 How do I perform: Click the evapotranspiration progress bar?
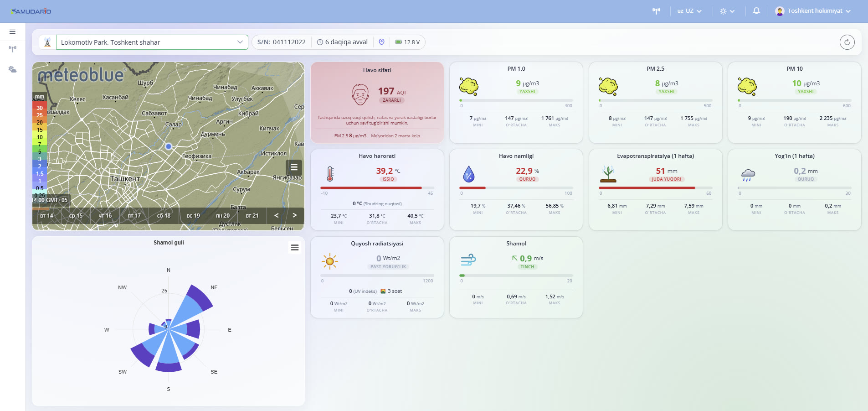point(655,188)
